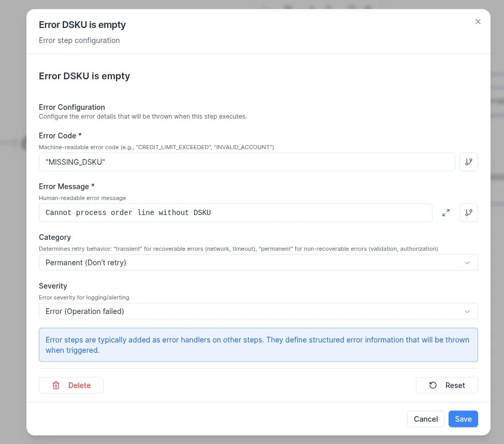This screenshot has height=444, width=504.
Task: Click the "Error Message *" field label
Action: pyautogui.click(x=66, y=187)
